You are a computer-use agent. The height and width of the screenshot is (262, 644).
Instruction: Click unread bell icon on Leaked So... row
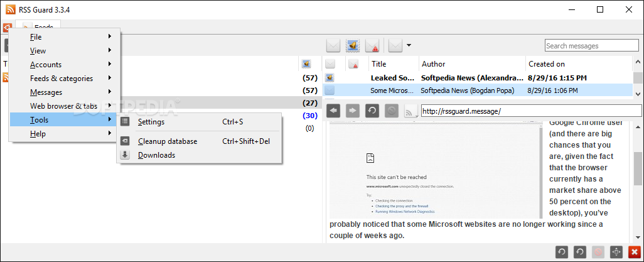(330, 78)
